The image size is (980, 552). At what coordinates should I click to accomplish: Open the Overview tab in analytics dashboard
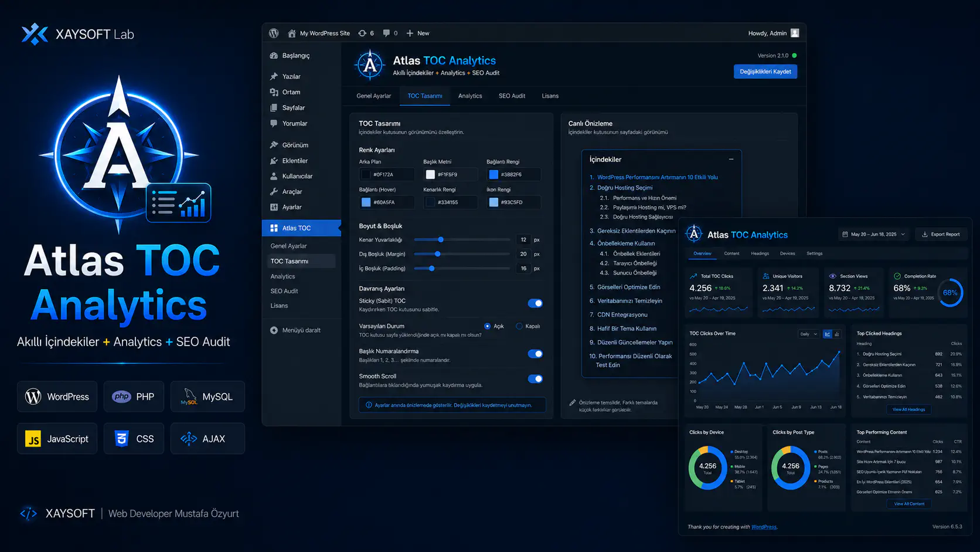(702, 253)
